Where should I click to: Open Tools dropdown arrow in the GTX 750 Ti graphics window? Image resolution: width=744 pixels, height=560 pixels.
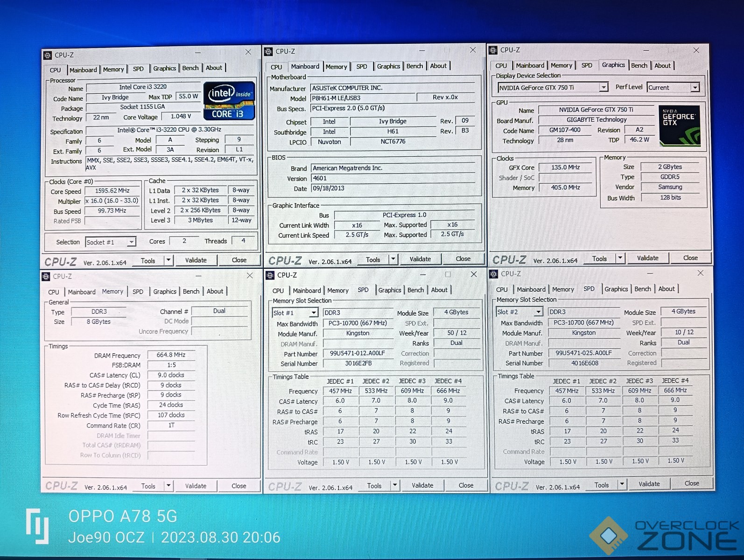(620, 258)
